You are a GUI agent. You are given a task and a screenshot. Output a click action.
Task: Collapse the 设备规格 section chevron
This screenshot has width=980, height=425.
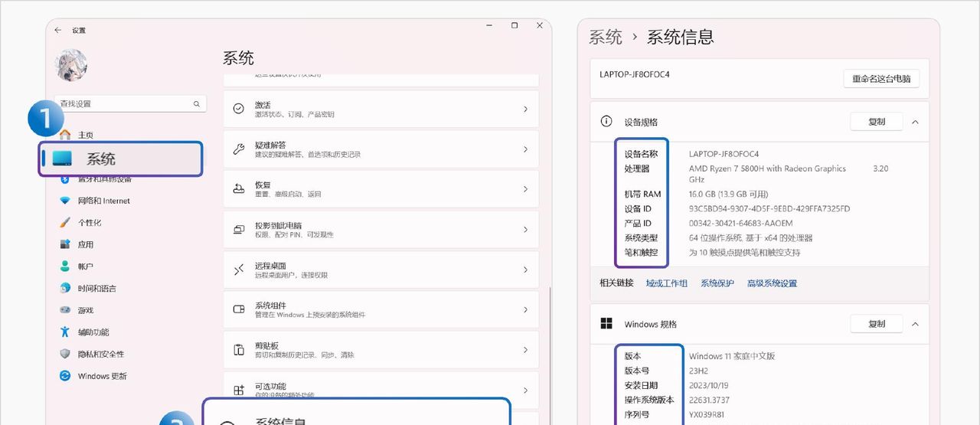point(916,122)
